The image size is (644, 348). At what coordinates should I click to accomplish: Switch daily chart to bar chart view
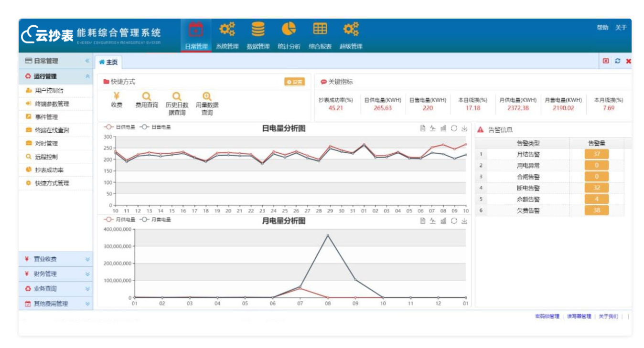tap(443, 128)
